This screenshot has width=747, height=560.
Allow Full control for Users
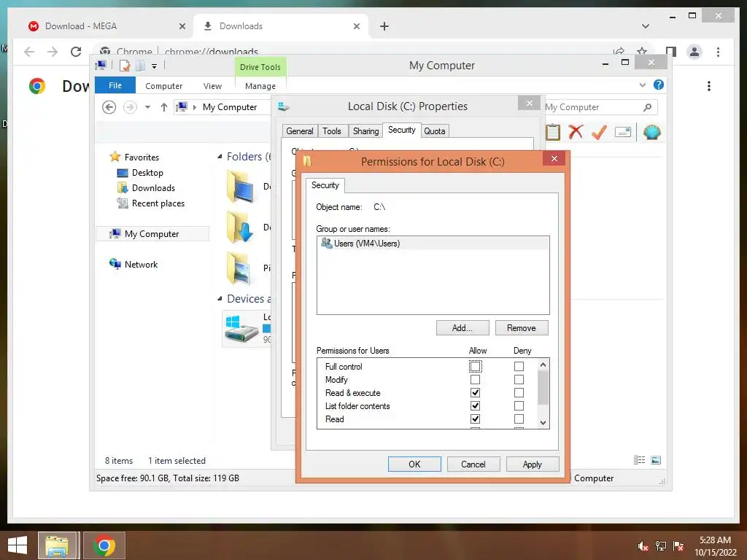pos(475,366)
